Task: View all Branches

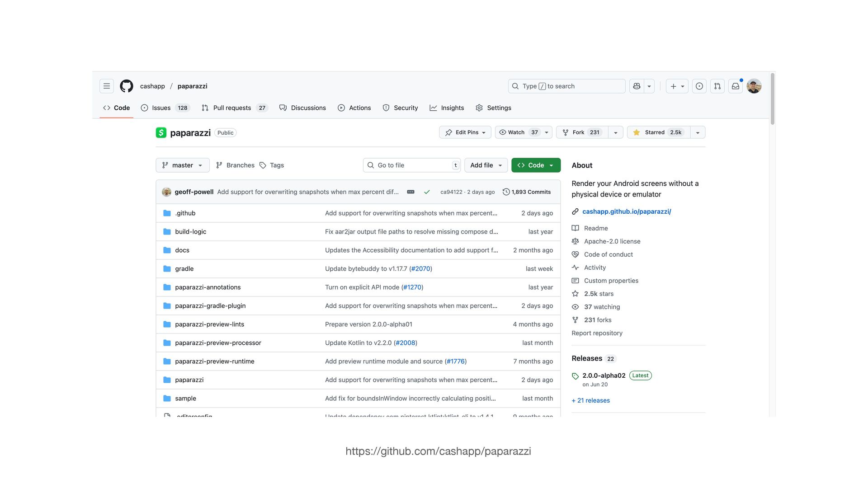Action: click(235, 165)
